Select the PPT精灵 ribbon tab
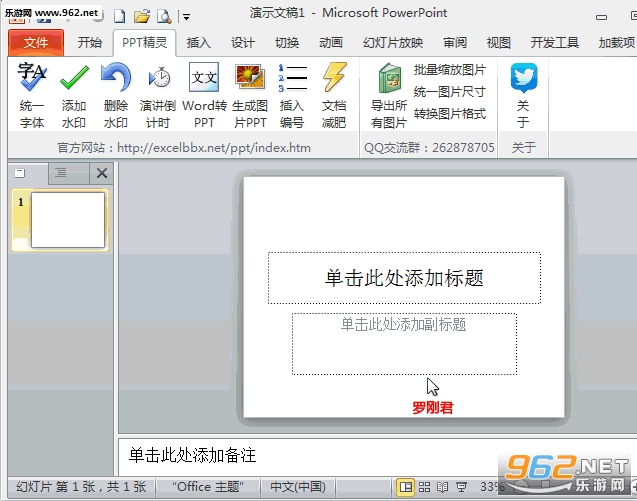637x501 pixels. (x=144, y=42)
